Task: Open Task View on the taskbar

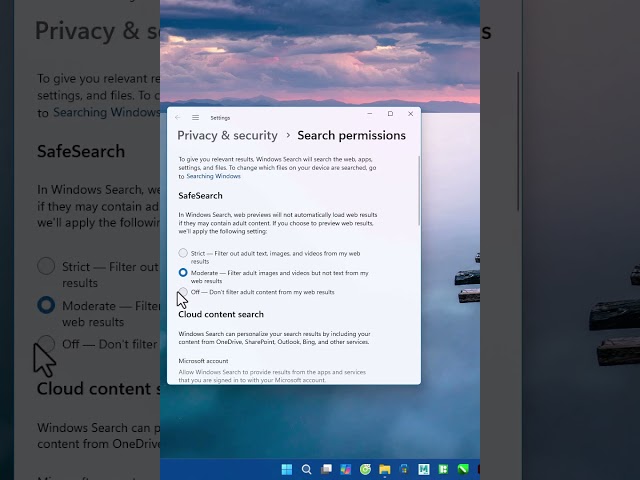Action: point(326,469)
